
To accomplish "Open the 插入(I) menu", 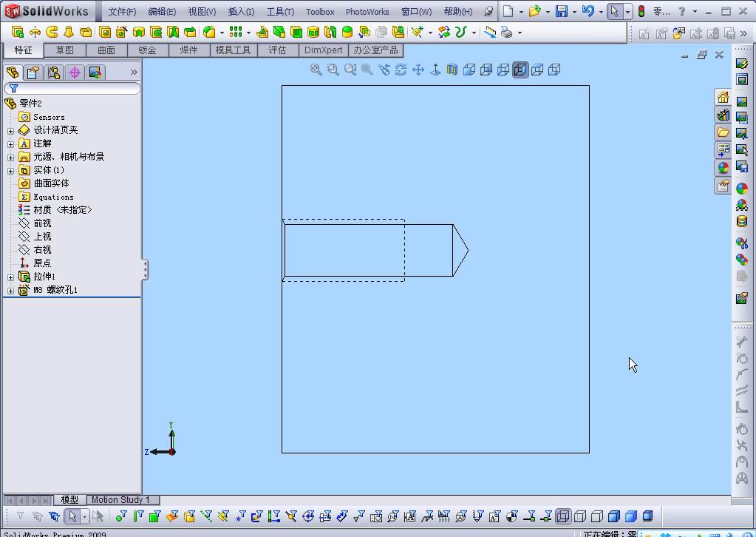I will [241, 12].
